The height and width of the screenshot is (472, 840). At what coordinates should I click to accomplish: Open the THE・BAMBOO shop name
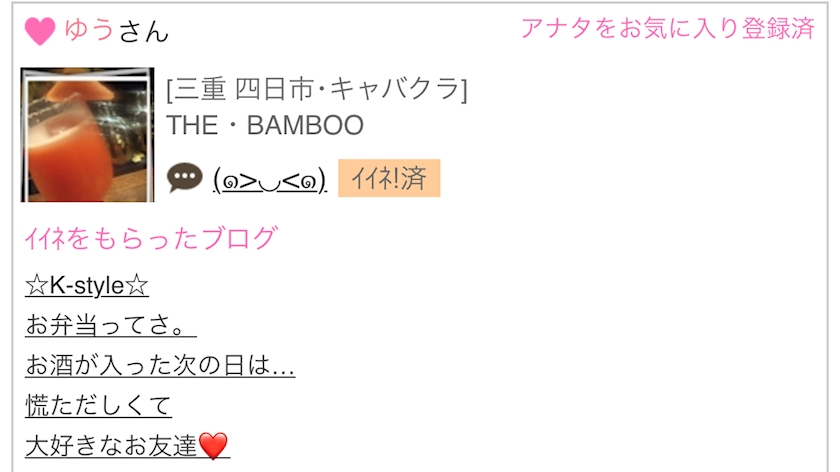[x=265, y=125]
